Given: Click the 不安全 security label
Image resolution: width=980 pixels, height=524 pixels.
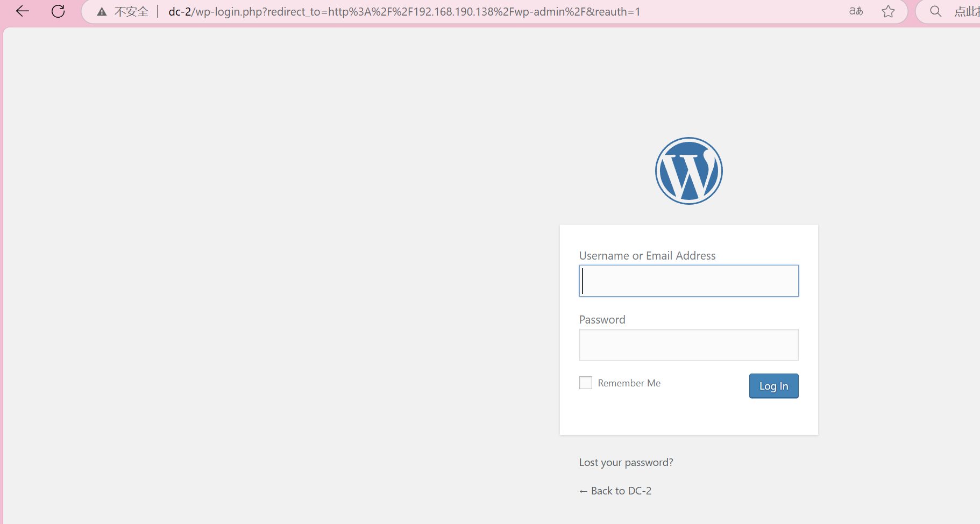Looking at the screenshot, I should tap(131, 12).
